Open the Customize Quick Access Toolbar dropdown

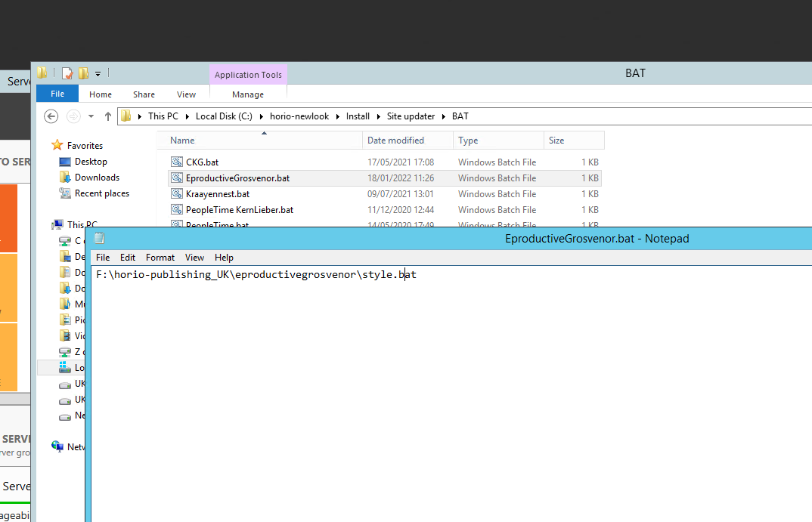click(98, 74)
